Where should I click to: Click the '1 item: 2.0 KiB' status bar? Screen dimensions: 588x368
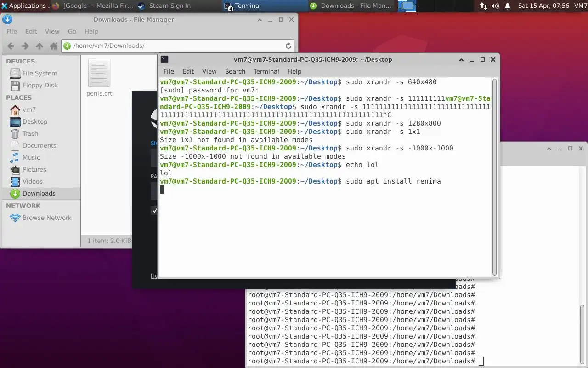click(x=109, y=241)
